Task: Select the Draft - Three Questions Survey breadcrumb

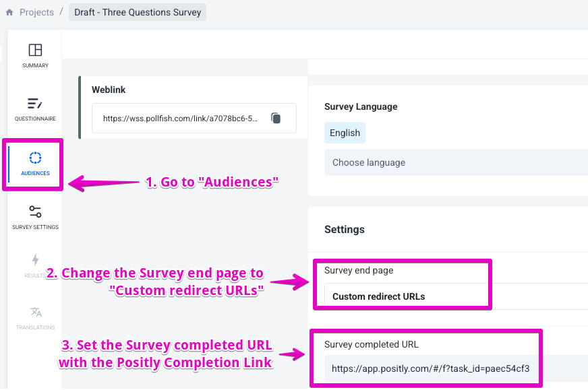Action: [138, 12]
